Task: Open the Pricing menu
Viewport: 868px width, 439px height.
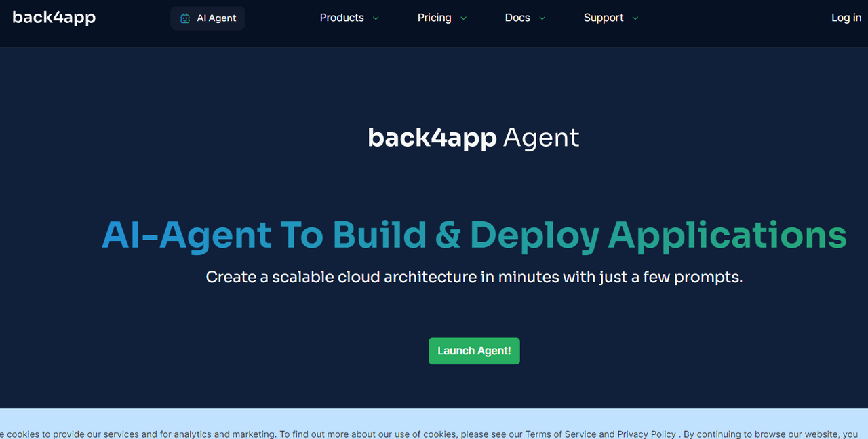Action: coord(435,18)
